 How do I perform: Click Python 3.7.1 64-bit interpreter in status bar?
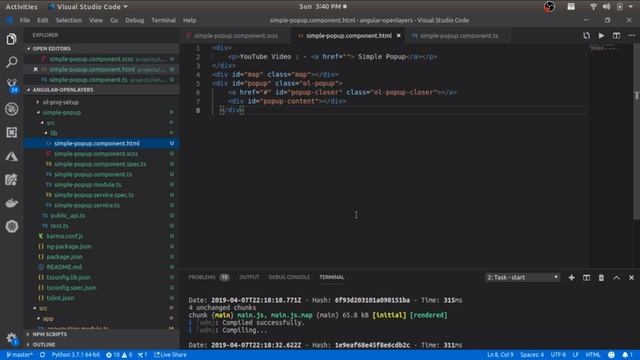pos(76,355)
